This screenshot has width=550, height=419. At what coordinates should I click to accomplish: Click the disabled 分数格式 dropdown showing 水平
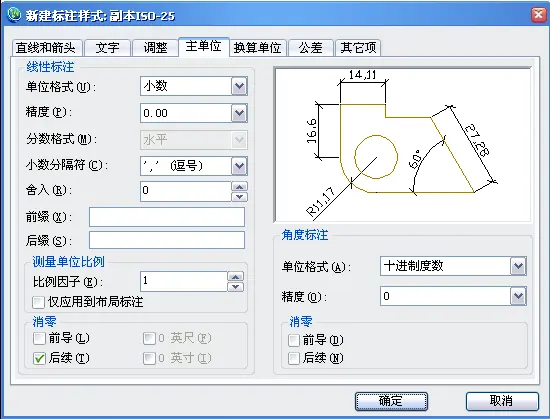click(x=194, y=140)
